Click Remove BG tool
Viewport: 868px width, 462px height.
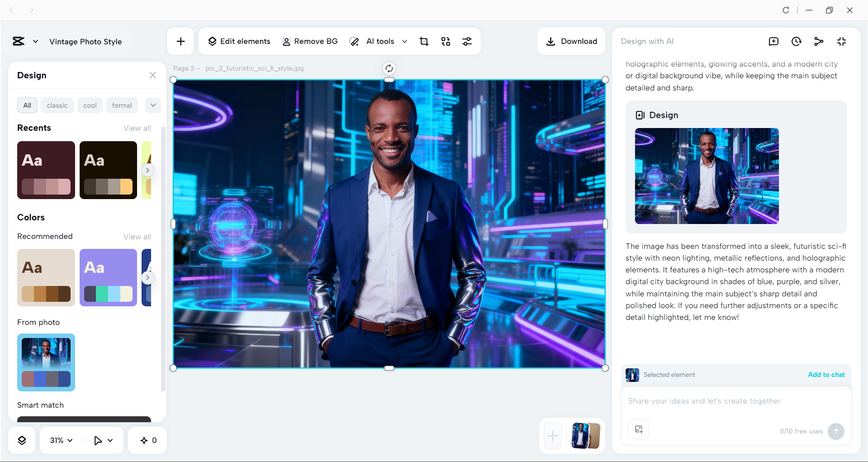point(310,41)
